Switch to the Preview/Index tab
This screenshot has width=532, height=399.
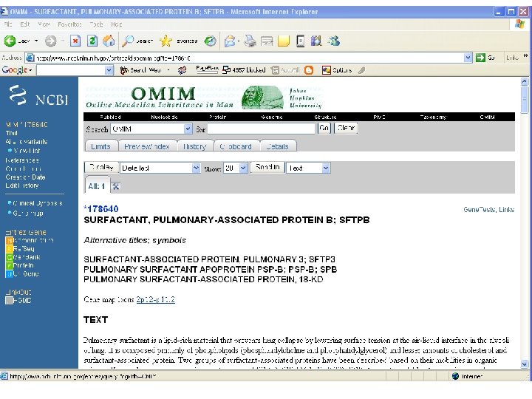146,146
